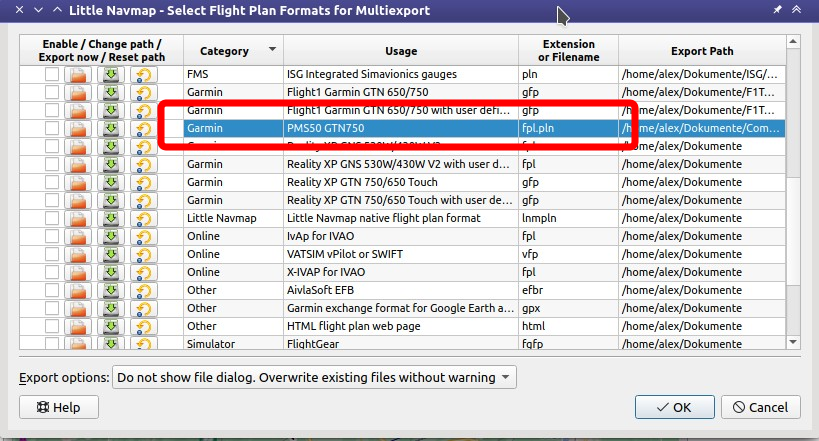Change export path for PMS50 GTN750 row

(x=78, y=129)
